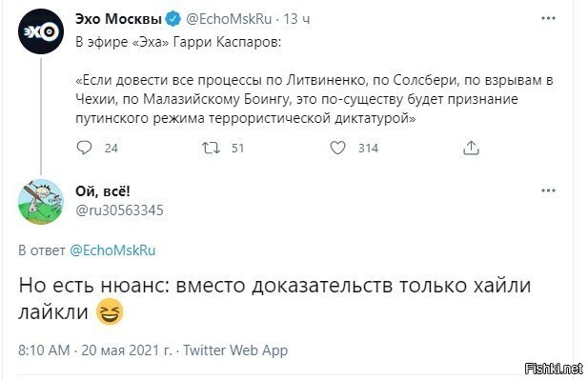588x380 pixels.
Task: Click the reply speech bubble icon
Action: [84, 148]
